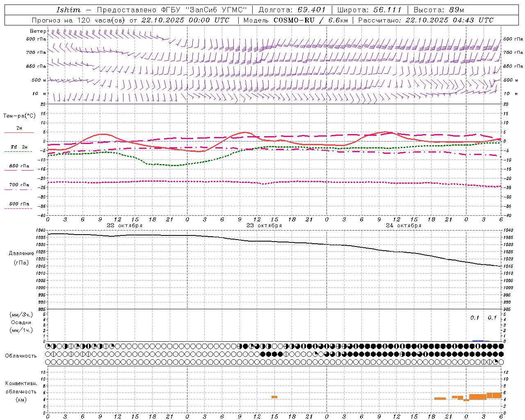This screenshot has height=420, width=525.
Task: Click the '22 октября' date label
Action: (125, 226)
